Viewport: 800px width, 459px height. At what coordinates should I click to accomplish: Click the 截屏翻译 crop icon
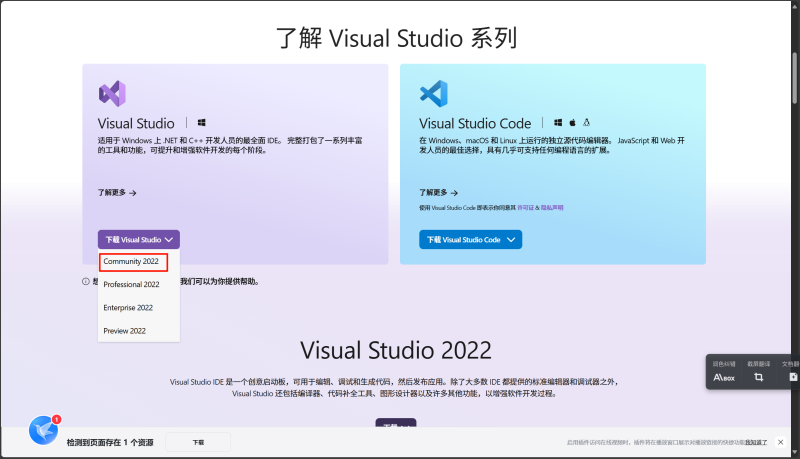(x=759, y=377)
